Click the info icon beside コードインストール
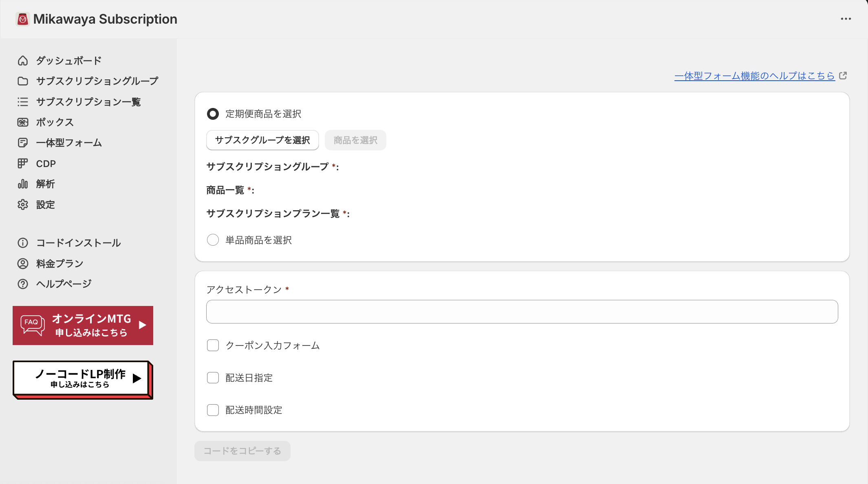The width and height of the screenshot is (868, 484). point(23,243)
